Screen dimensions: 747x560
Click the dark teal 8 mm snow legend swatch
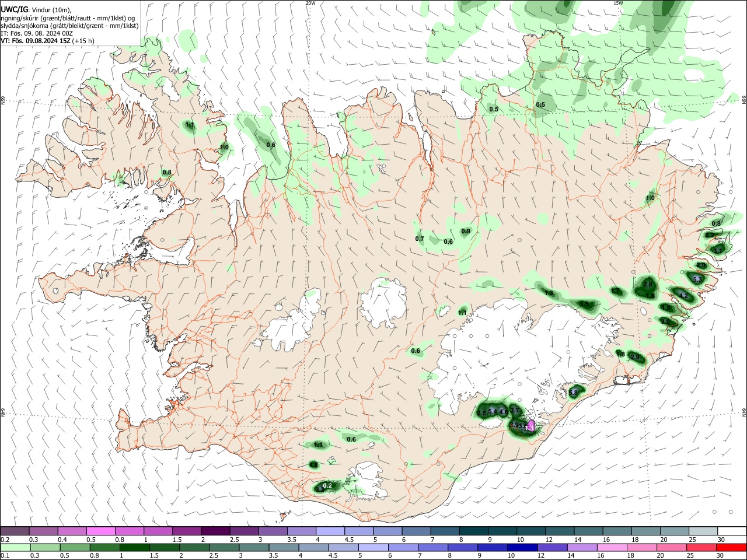point(473,531)
